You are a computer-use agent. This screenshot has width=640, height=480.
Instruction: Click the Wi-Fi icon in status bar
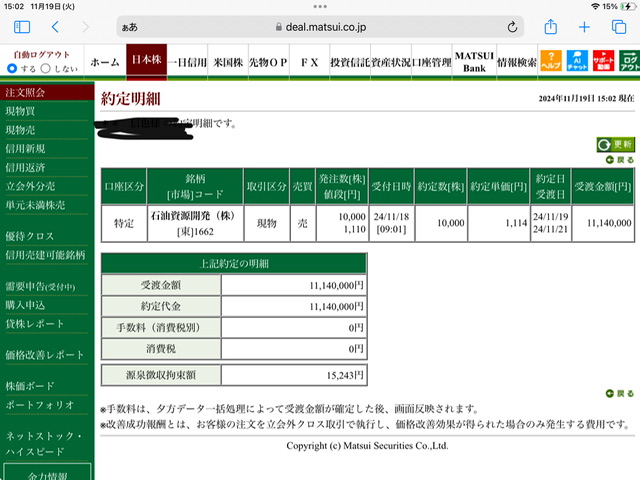[596, 7]
